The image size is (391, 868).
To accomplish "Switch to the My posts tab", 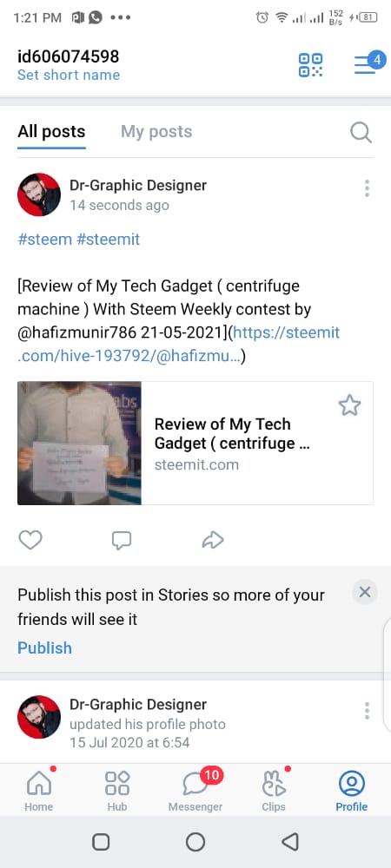I will pyautogui.click(x=156, y=132).
